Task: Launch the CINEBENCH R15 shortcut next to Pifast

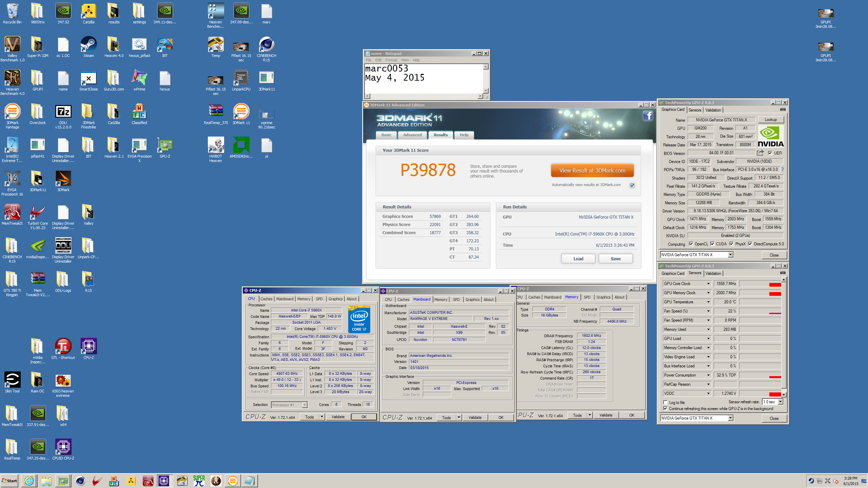Action: 267,49
